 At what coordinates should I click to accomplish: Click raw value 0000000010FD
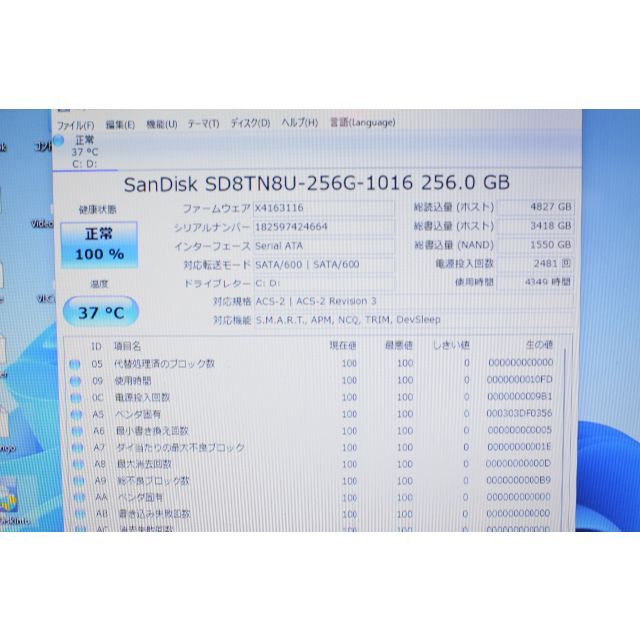(x=520, y=380)
